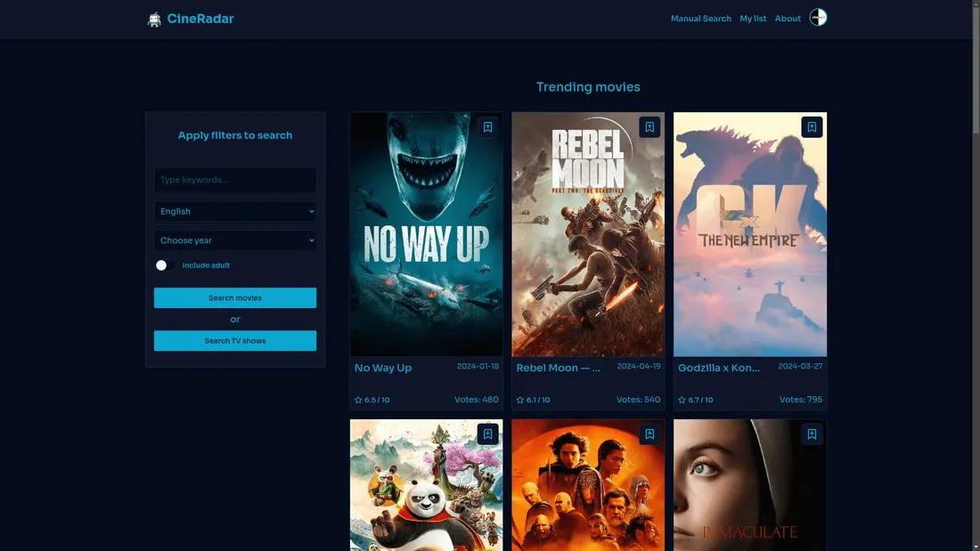Click the Votes: 795 text
The image size is (980, 551).
[x=801, y=400]
